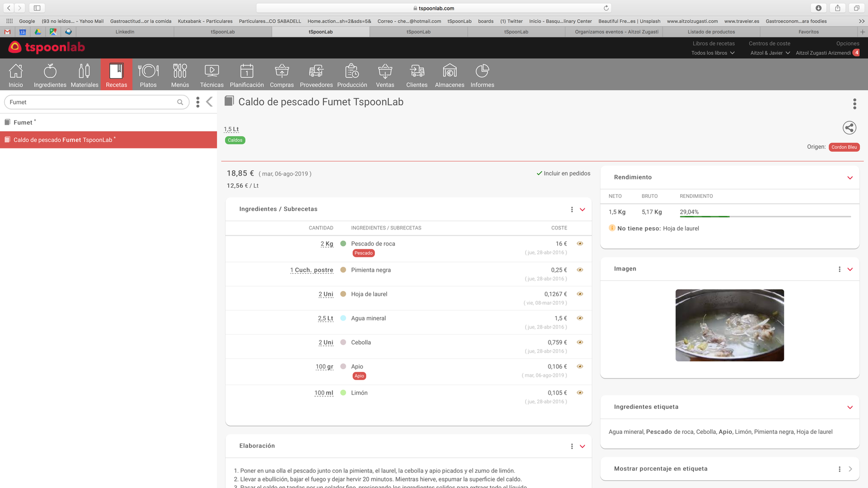
Task: Open the Compras basket icon
Action: 282,71
